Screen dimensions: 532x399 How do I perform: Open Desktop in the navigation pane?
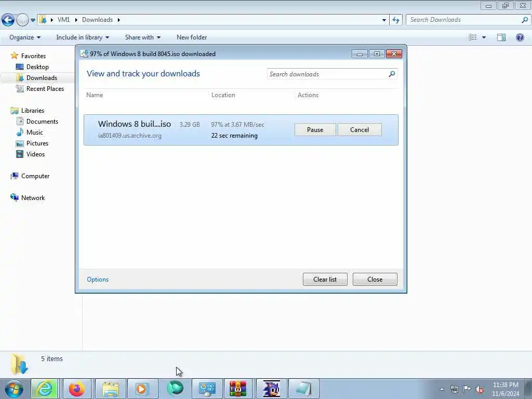point(37,67)
